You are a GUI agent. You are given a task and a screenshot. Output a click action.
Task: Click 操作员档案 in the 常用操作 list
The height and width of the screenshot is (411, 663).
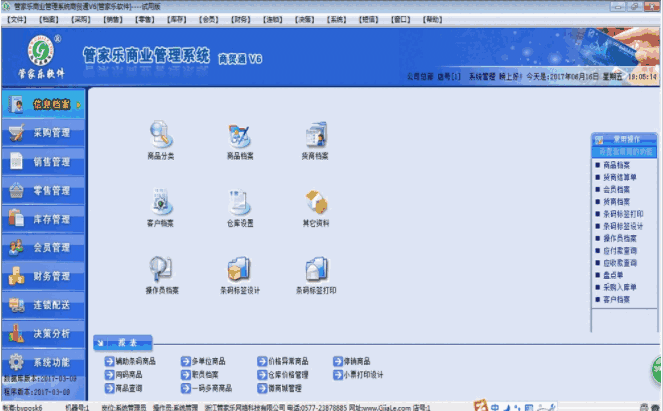point(620,238)
